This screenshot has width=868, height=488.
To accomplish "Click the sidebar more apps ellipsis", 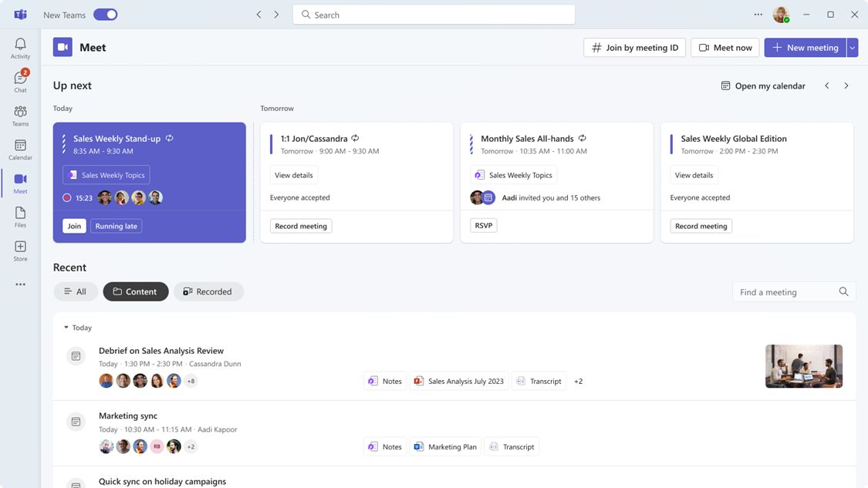I will coord(20,284).
